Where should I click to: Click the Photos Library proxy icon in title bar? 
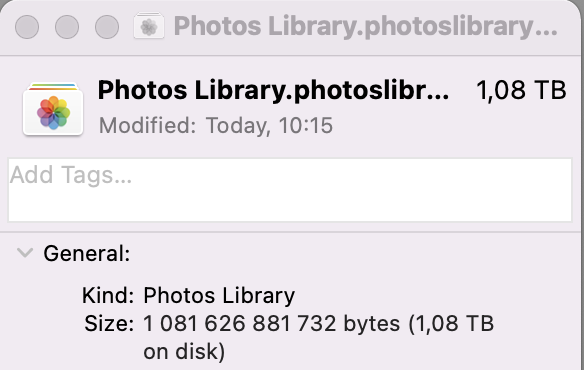tap(149, 26)
